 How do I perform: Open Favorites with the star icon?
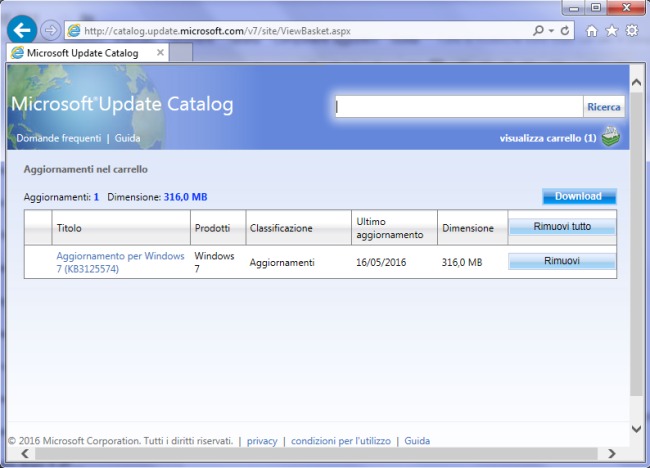point(612,31)
